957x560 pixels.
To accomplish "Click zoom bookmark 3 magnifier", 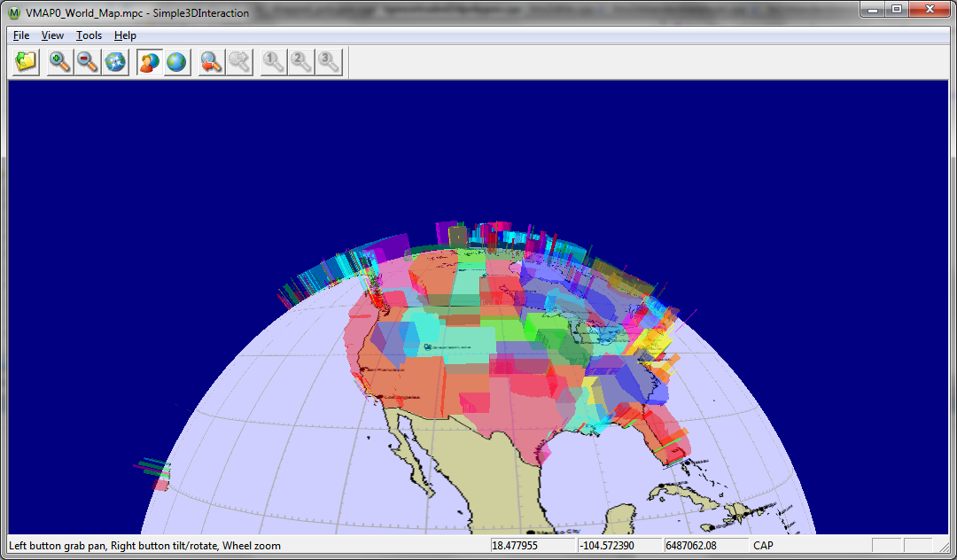I will [x=329, y=62].
